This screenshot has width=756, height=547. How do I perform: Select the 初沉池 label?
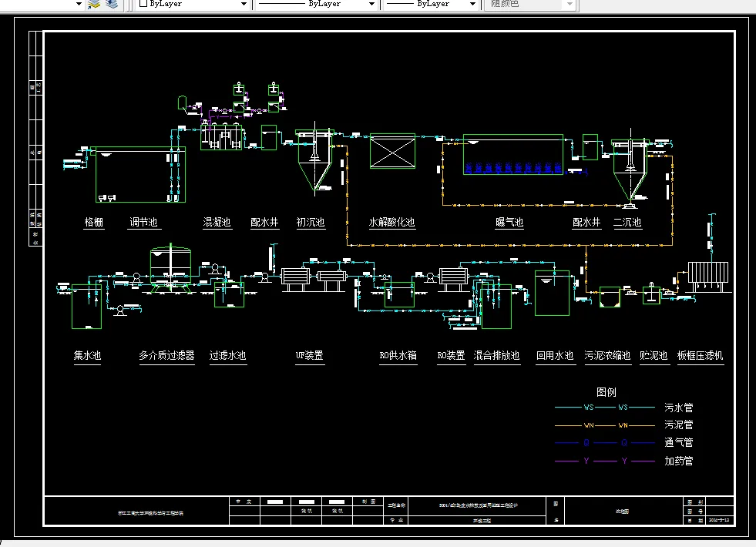tap(311, 222)
